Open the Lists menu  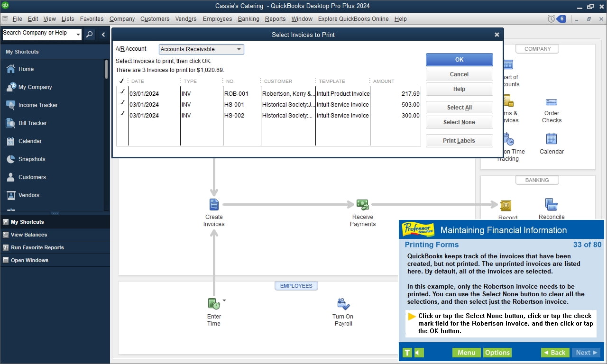coord(68,19)
